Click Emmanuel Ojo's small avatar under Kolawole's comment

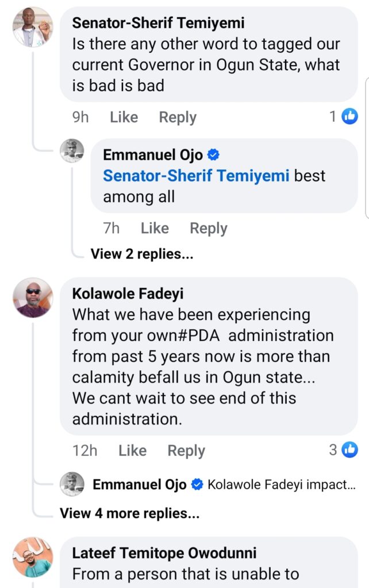tap(72, 484)
